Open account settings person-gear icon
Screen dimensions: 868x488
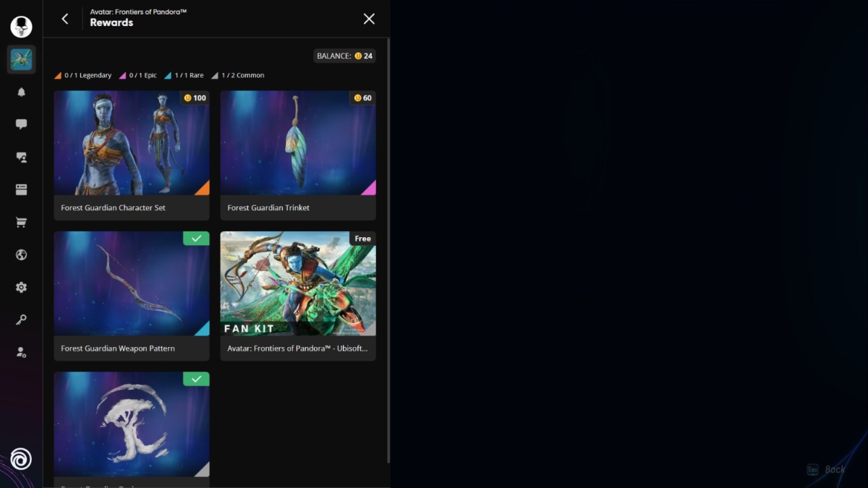21,352
